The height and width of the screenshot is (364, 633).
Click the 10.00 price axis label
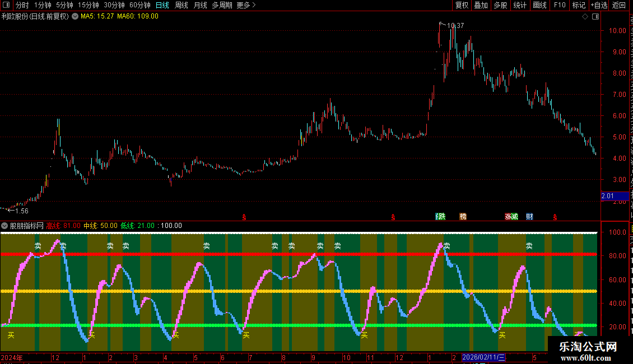(x=617, y=31)
